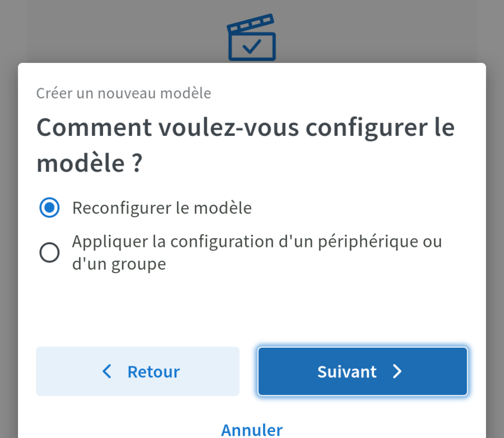Click the checkmark inside the clapperboard icon

pyautogui.click(x=251, y=47)
